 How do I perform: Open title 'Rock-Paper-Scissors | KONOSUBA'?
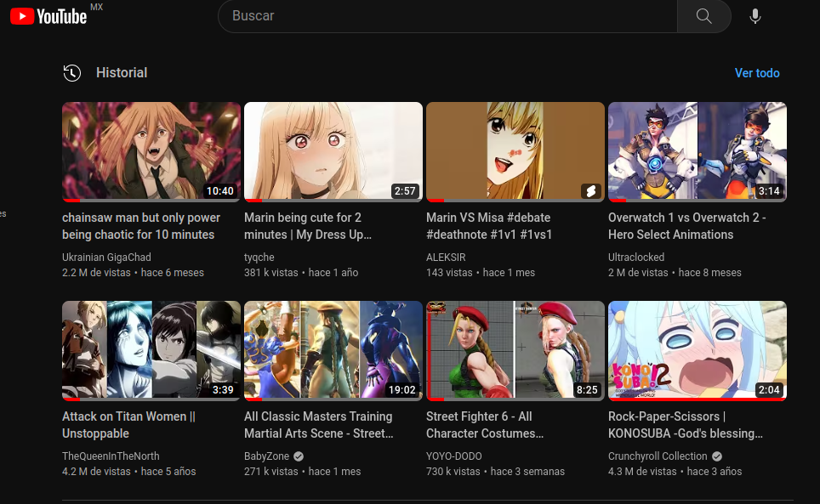[x=685, y=425]
